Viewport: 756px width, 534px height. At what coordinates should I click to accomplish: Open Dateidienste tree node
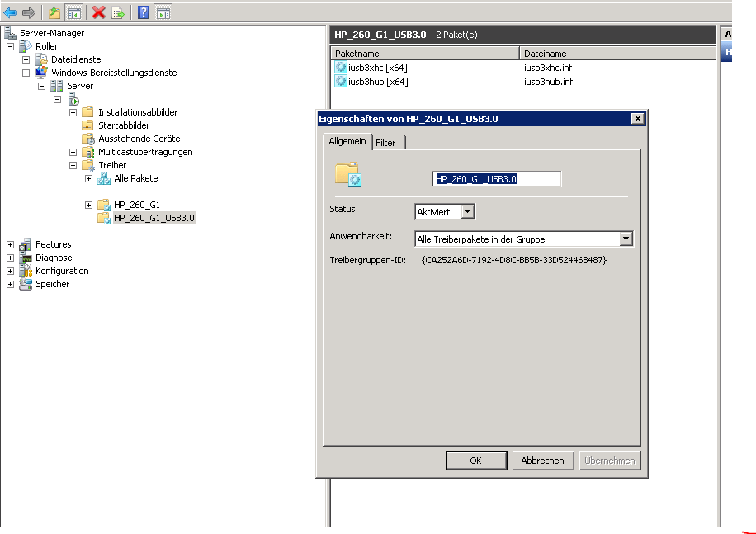coord(76,59)
